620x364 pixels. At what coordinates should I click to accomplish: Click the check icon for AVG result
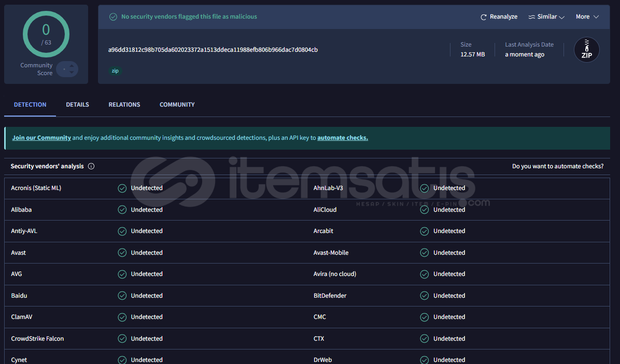click(122, 274)
